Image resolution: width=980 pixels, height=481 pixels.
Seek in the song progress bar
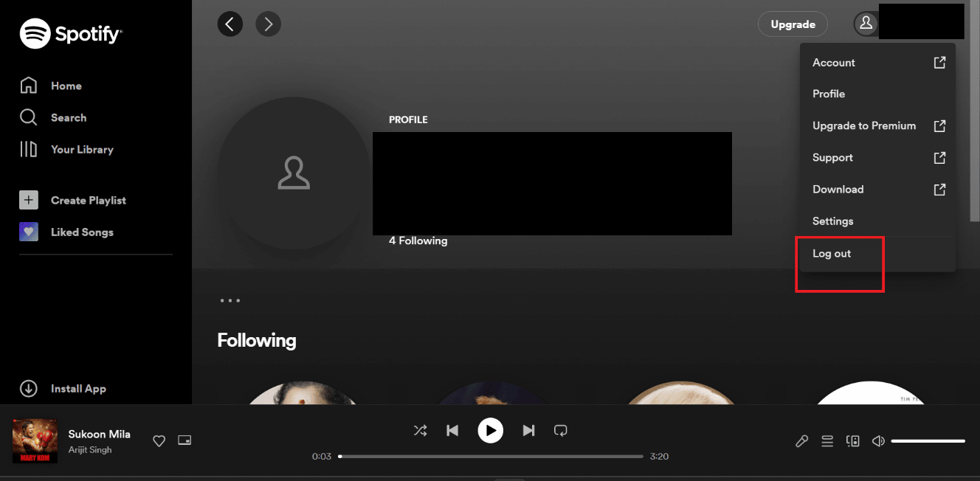coord(491,457)
